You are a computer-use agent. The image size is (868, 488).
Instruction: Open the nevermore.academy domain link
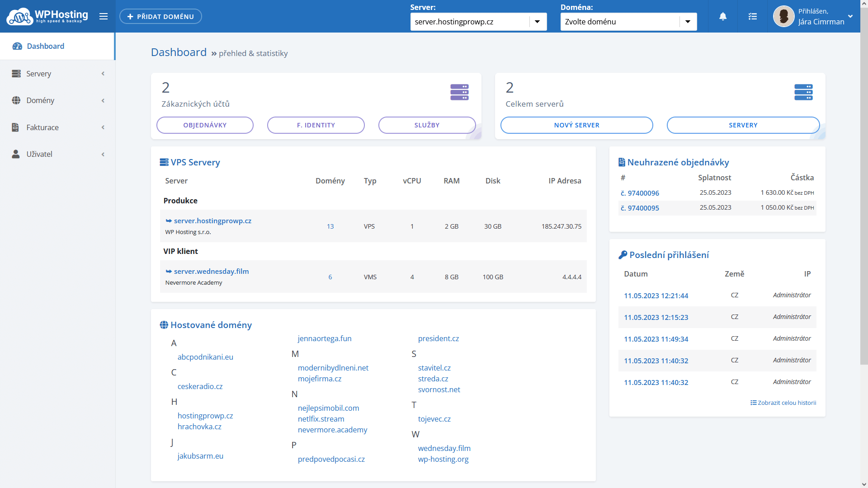(x=332, y=430)
